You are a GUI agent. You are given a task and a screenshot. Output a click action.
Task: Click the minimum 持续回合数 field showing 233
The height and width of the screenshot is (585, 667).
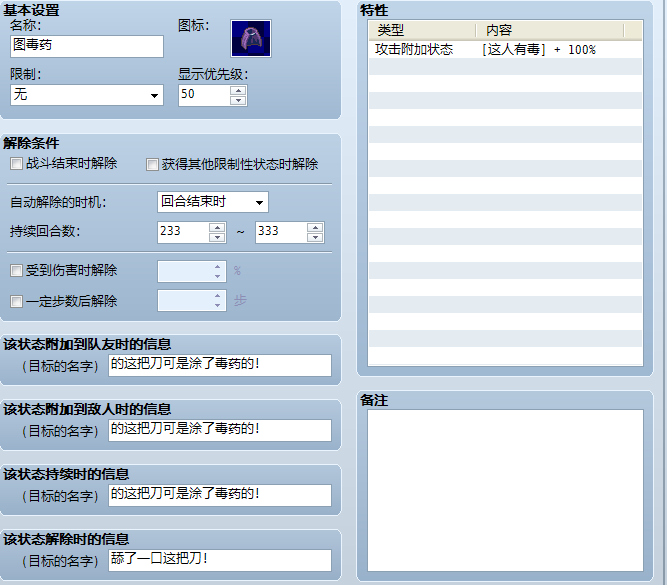[183, 232]
